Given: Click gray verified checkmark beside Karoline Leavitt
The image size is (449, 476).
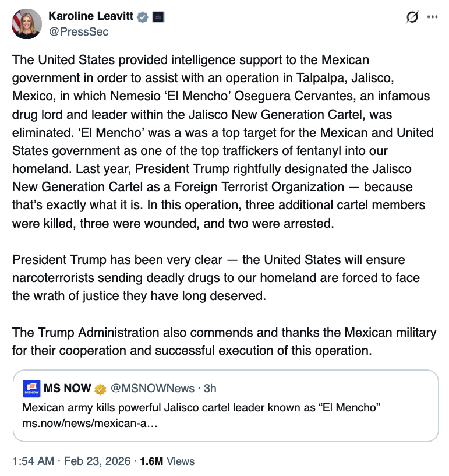Looking at the screenshot, I should (x=142, y=17).
